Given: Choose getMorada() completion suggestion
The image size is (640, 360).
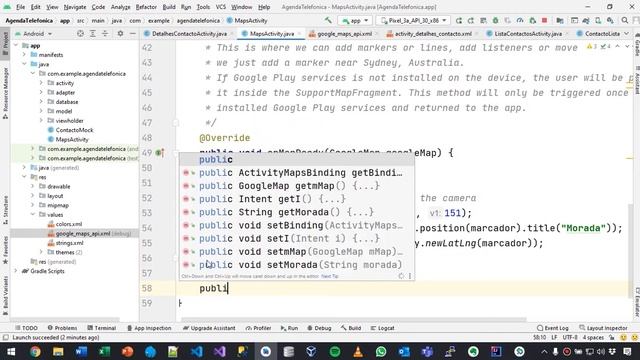Looking at the screenshot, I should (297, 212).
